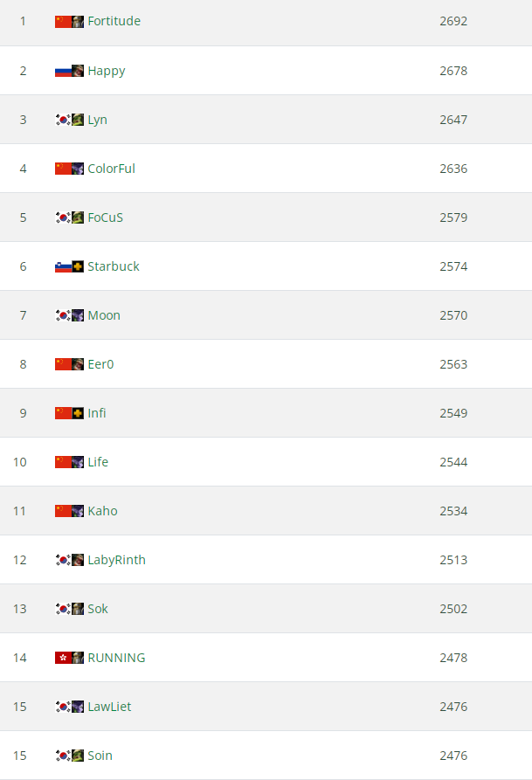Screen dimensions: 532x780
Task: Open Fortitude's player page
Action: [114, 21]
